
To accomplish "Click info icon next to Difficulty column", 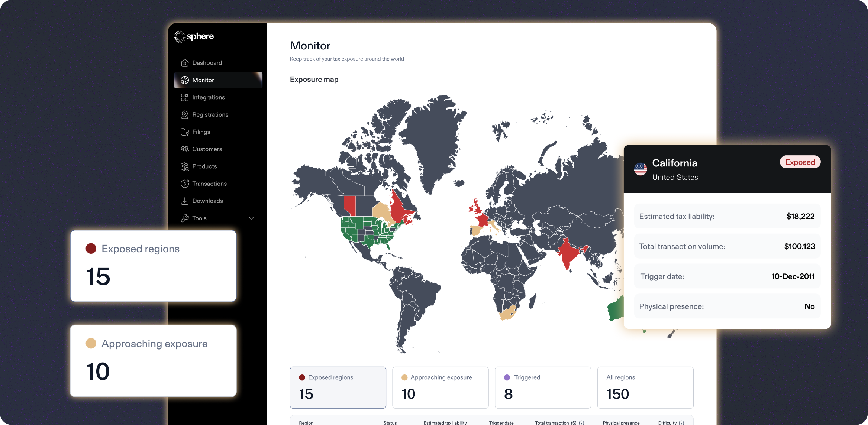I will [x=681, y=423].
